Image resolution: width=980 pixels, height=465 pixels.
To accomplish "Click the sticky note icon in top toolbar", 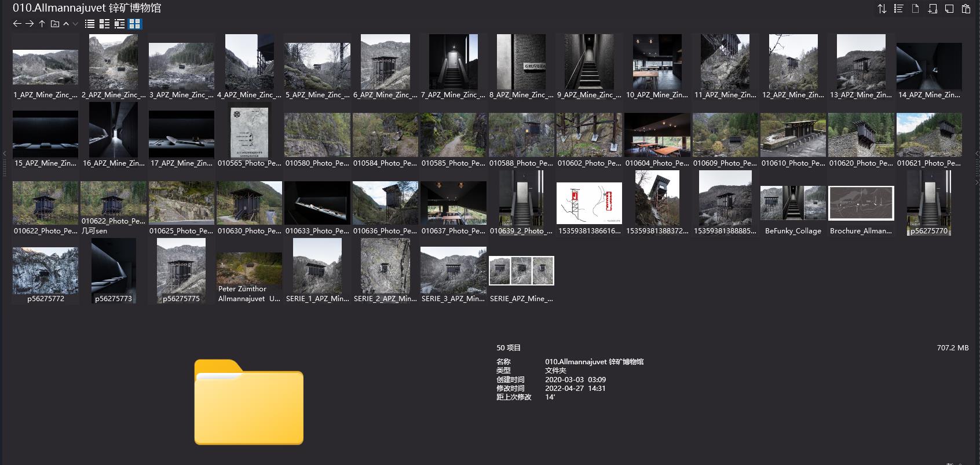I will pyautogui.click(x=949, y=9).
